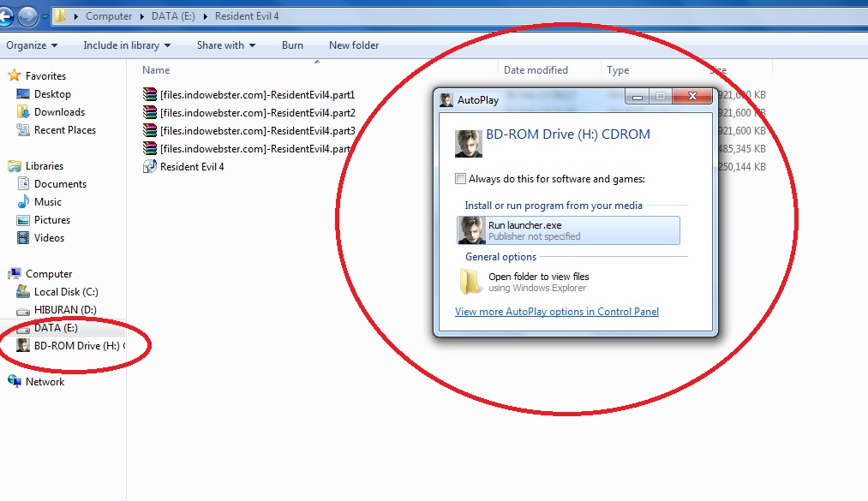The width and height of the screenshot is (868, 501).
Task: Click the Local Disk (C:) drive icon
Action: click(x=22, y=291)
